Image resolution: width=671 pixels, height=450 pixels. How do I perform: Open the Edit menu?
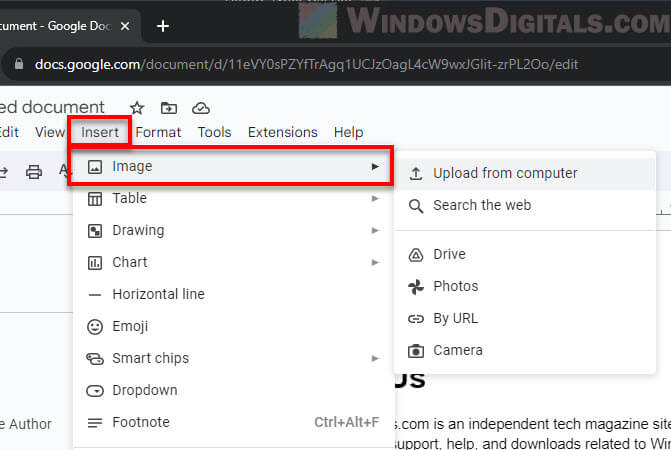click(9, 132)
